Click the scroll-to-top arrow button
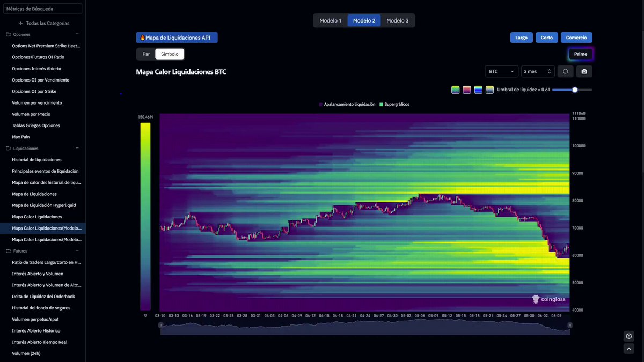Image resolution: width=644 pixels, height=362 pixels. (629, 349)
